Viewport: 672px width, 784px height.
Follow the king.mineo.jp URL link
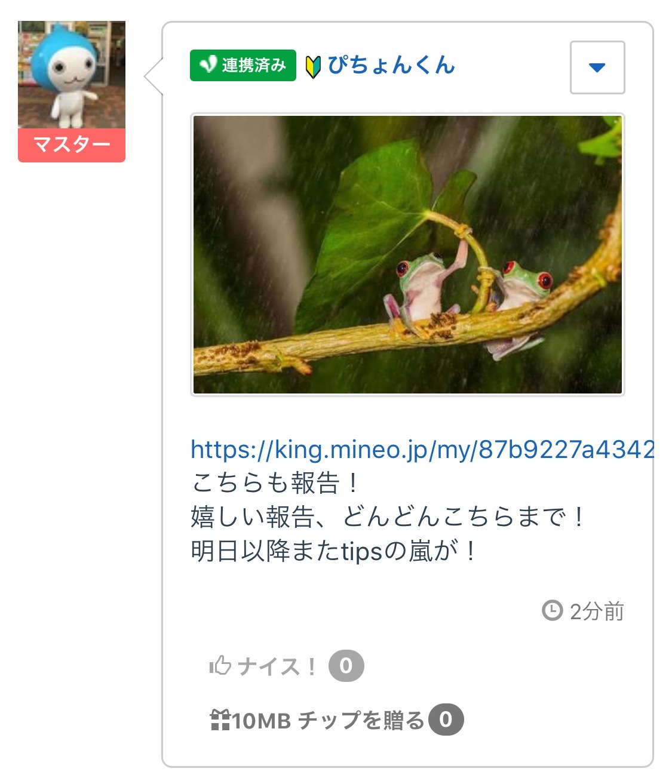pyautogui.click(x=422, y=449)
